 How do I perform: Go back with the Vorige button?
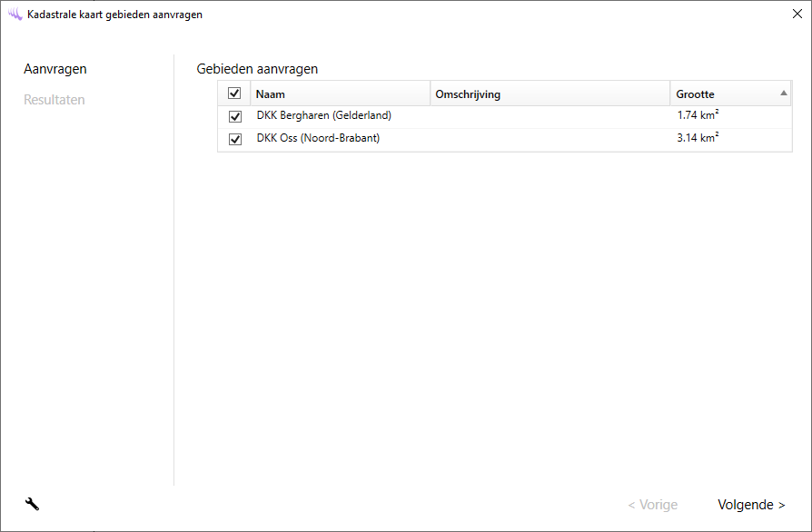[652, 505]
